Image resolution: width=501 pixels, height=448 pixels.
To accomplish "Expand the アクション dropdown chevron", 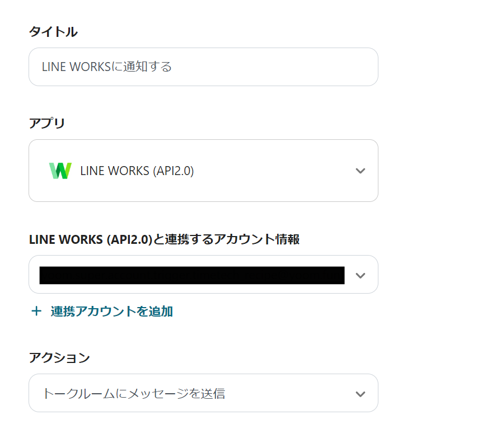I will click(360, 394).
